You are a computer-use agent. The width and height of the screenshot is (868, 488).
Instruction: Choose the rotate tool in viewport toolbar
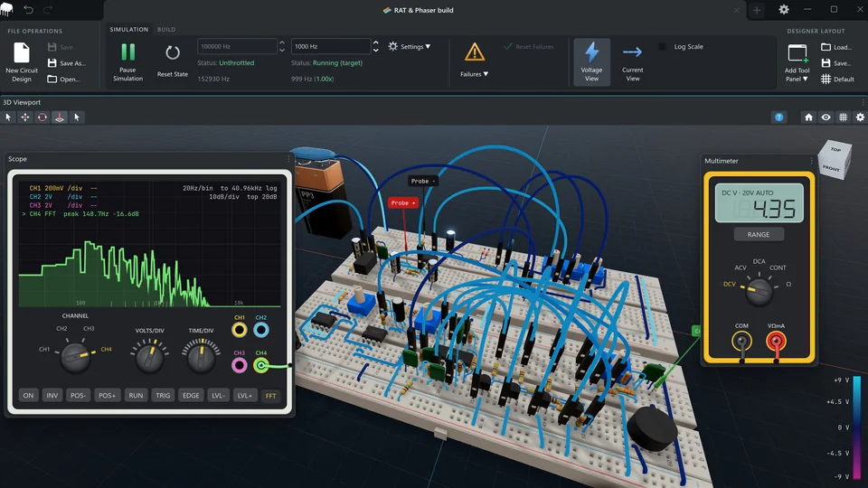(x=42, y=117)
